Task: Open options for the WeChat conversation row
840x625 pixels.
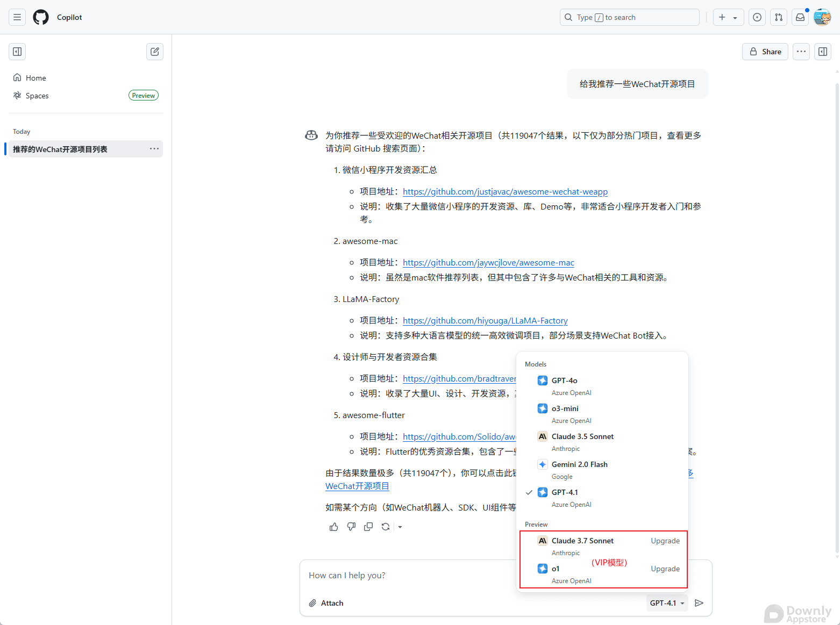Action: click(x=154, y=149)
